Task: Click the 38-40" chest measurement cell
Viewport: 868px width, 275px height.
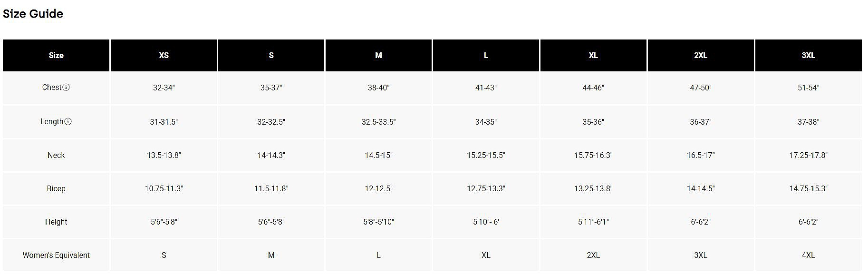Action: [378, 88]
